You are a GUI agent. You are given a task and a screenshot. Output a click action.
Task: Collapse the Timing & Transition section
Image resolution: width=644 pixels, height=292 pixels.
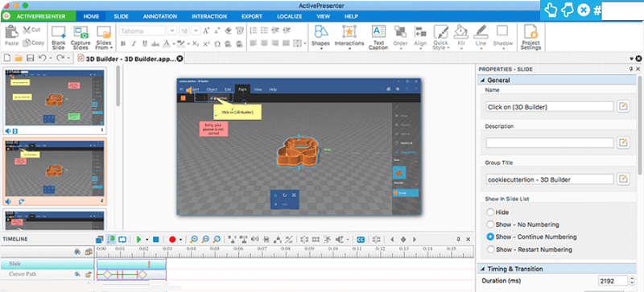(x=482, y=269)
